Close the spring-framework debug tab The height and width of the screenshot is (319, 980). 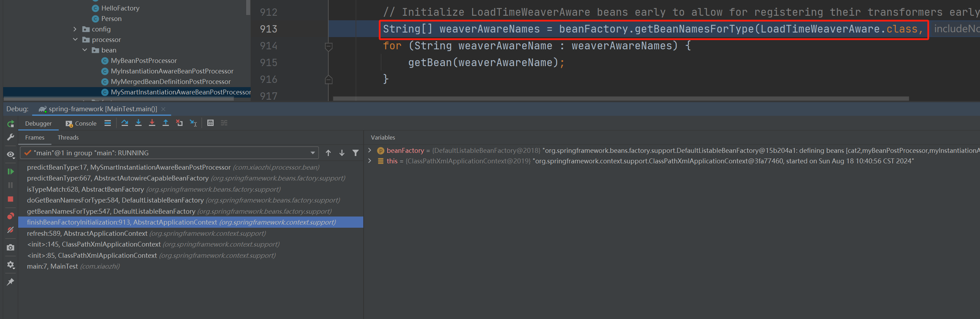coord(164,109)
